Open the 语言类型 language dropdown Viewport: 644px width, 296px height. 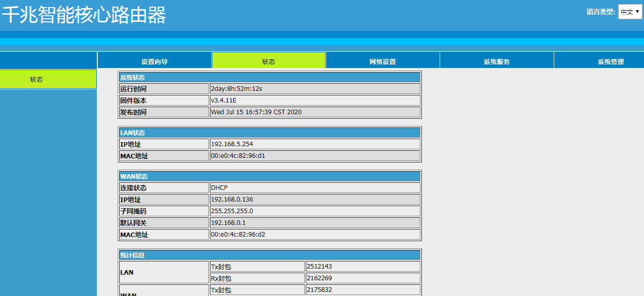(630, 12)
